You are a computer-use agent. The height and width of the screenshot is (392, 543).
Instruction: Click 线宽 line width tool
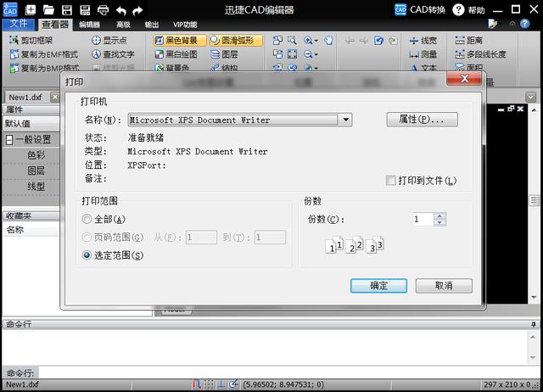click(423, 41)
